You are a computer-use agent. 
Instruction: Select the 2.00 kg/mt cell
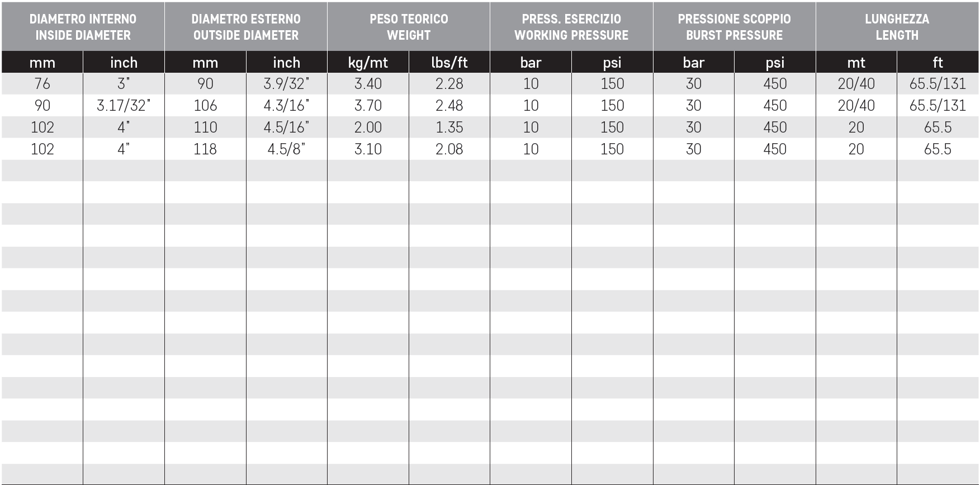coord(368,128)
